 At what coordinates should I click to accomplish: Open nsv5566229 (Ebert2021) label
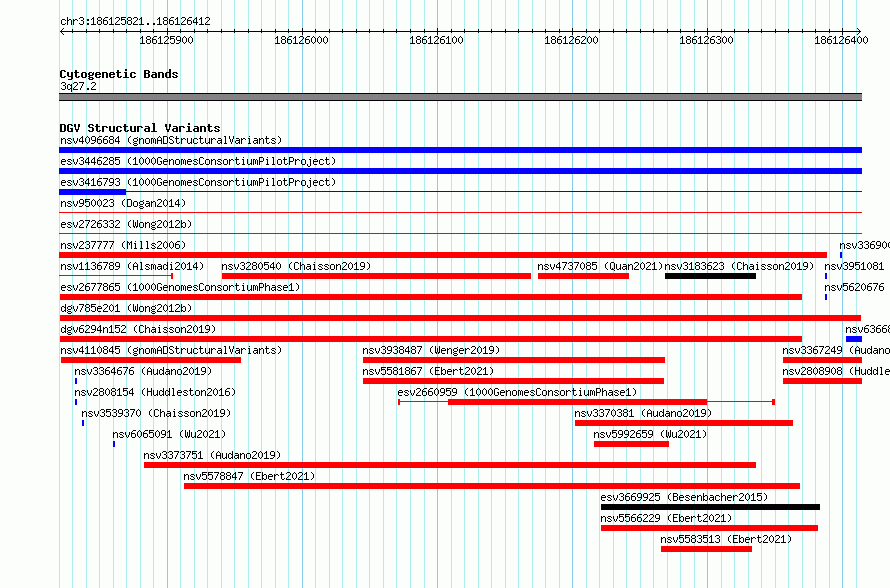(x=666, y=518)
